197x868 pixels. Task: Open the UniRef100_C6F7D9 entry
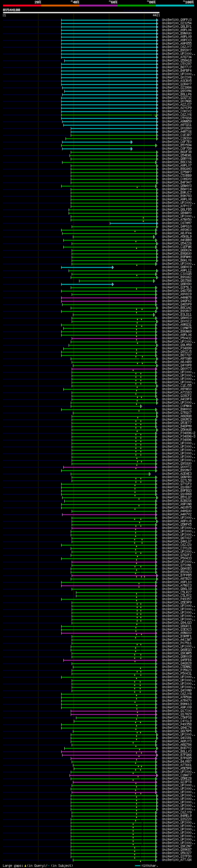[176, 149]
